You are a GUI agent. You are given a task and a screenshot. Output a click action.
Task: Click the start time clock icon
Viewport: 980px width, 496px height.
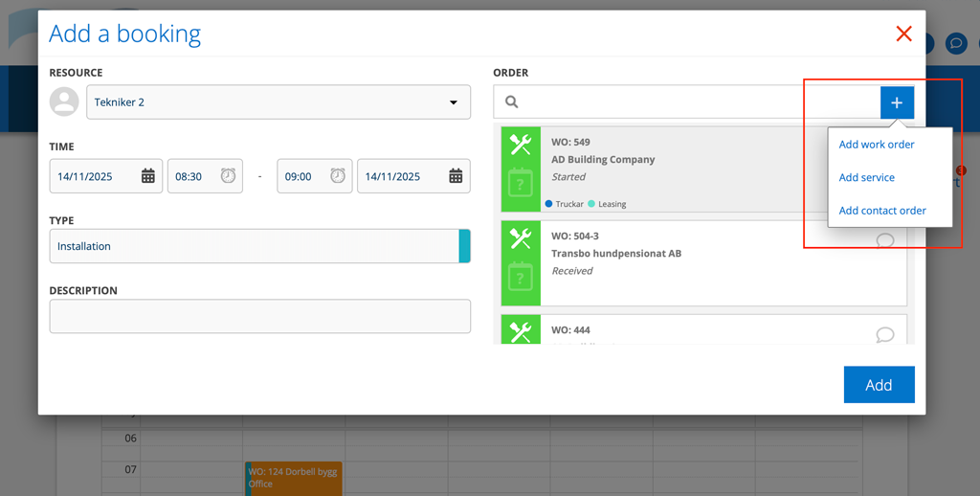(228, 176)
